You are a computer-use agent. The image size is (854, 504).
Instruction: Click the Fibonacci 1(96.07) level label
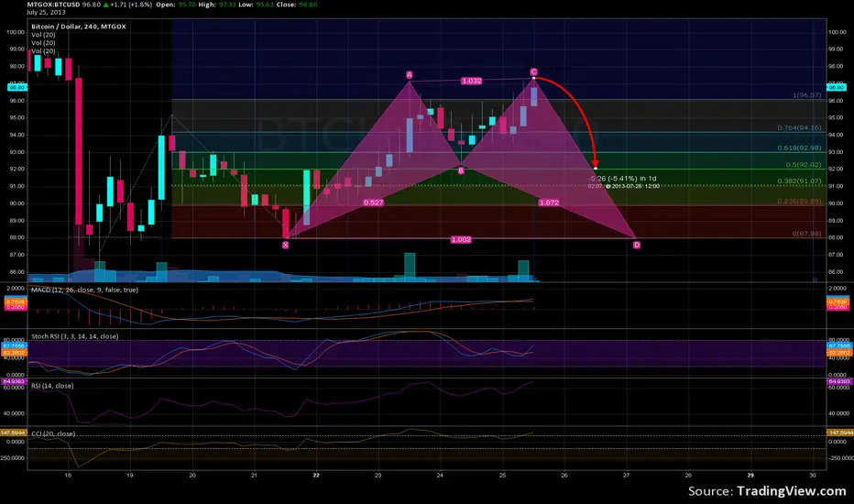806,95
